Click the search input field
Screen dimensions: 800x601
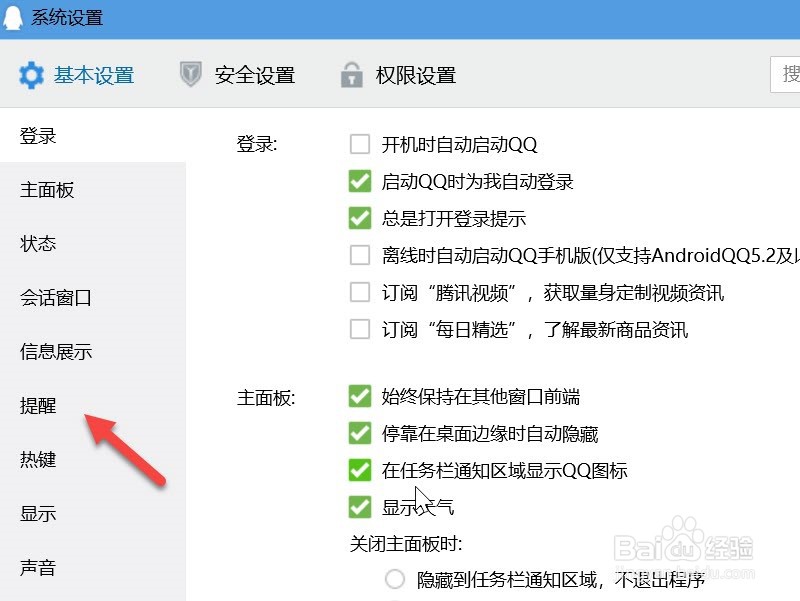(785, 74)
